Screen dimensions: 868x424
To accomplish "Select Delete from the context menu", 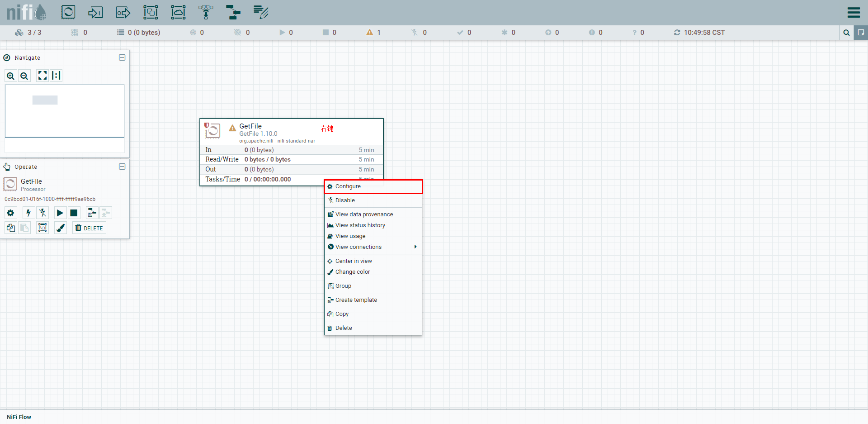I will (x=373, y=328).
